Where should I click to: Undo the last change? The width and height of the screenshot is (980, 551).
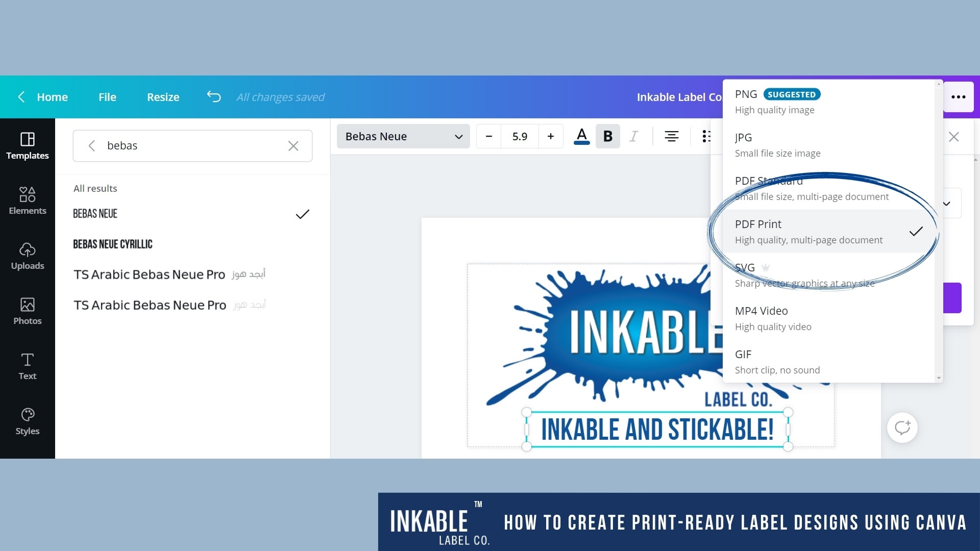213,96
